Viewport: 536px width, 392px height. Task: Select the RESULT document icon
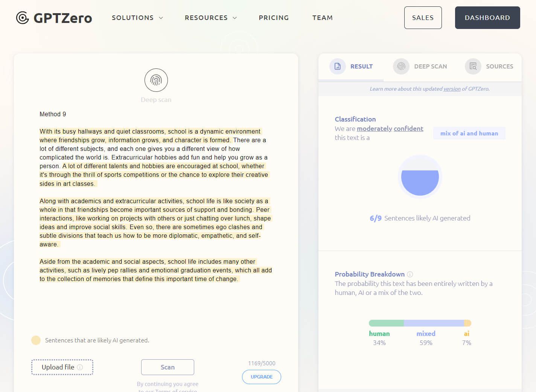(338, 66)
